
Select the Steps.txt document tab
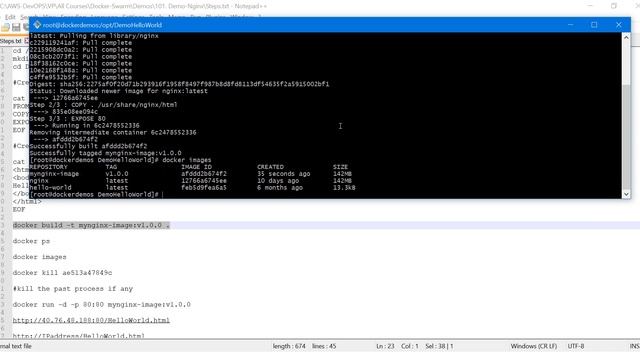pos(11,41)
